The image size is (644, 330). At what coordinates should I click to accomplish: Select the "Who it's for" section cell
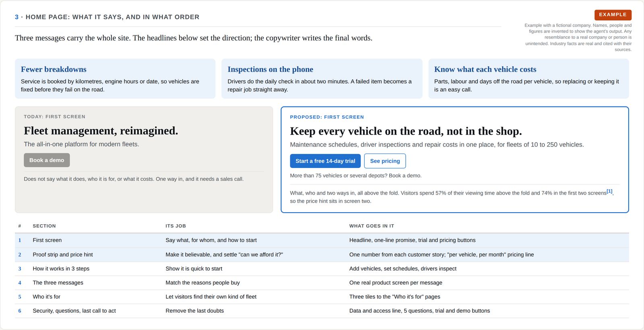coord(46,297)
